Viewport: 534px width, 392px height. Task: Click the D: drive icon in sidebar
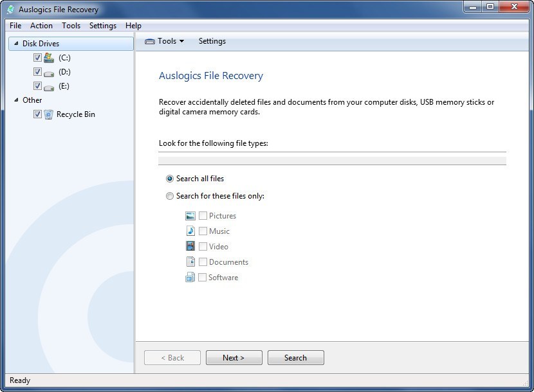tap(50, 71)
